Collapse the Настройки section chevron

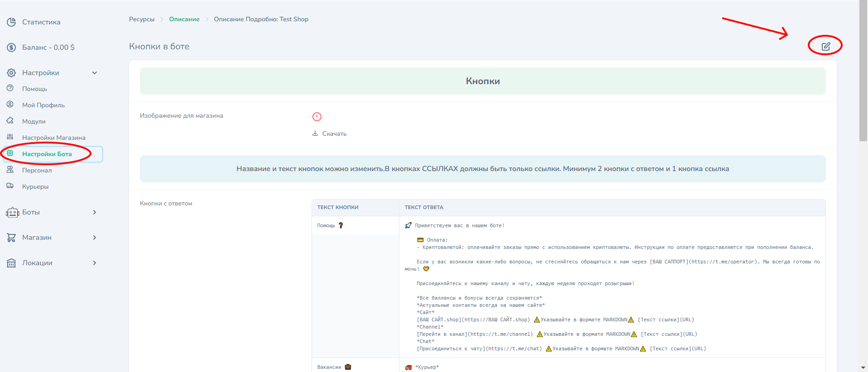[x=95, y=73]
